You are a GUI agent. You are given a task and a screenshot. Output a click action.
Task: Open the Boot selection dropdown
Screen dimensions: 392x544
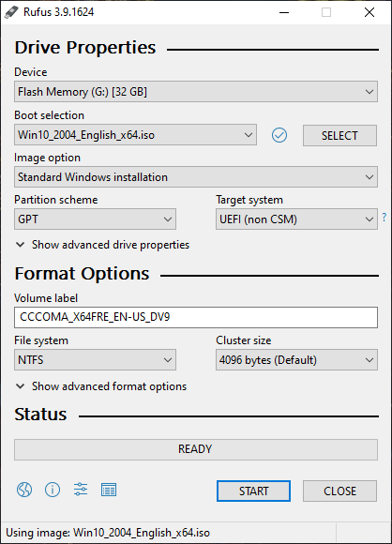[135, 135]
